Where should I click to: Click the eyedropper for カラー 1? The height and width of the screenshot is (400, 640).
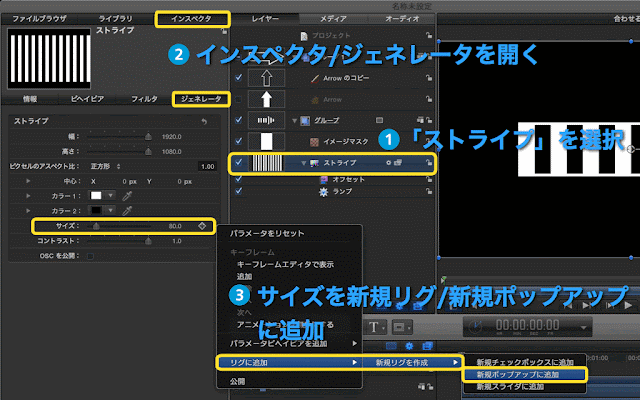click(x=127, y=196)
